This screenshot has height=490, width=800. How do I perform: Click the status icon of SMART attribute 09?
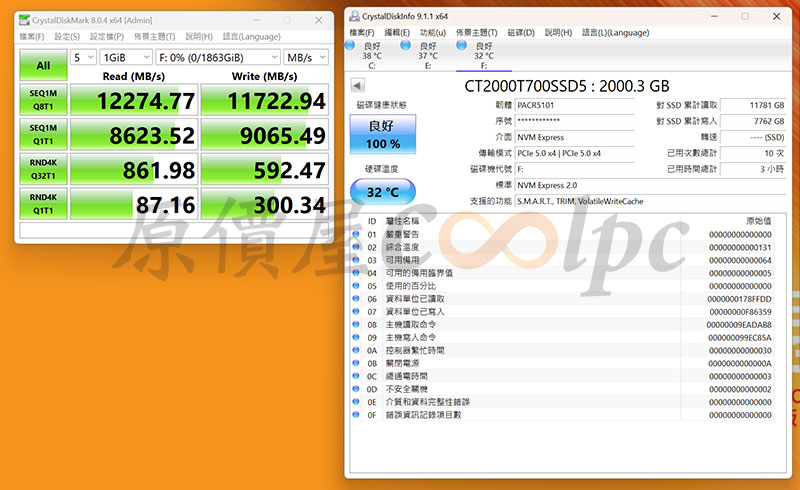click(x=356, y=337)
